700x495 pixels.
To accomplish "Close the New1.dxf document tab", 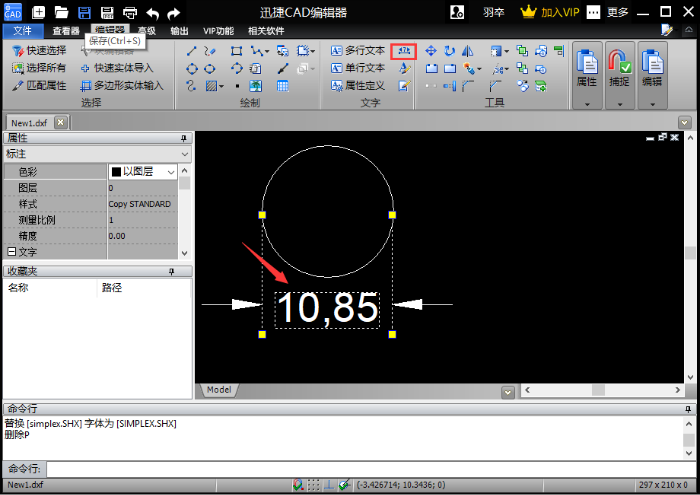I will 61,122.
